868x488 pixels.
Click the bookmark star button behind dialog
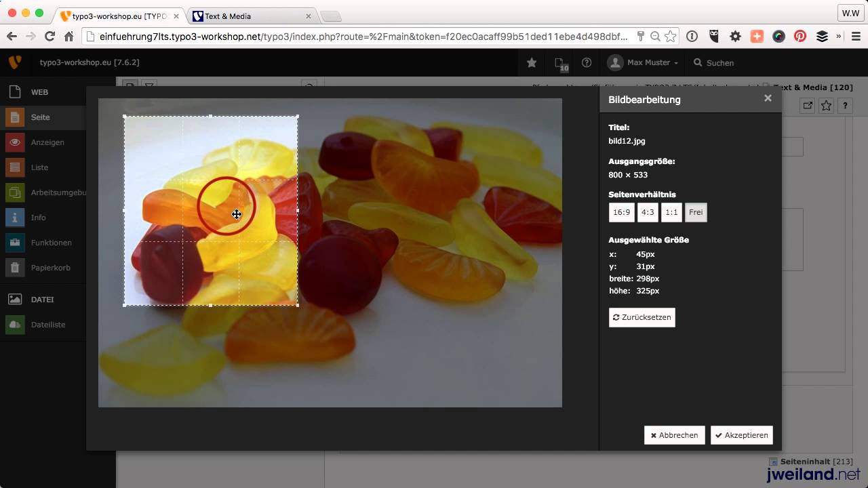click(x=826, y=106)
